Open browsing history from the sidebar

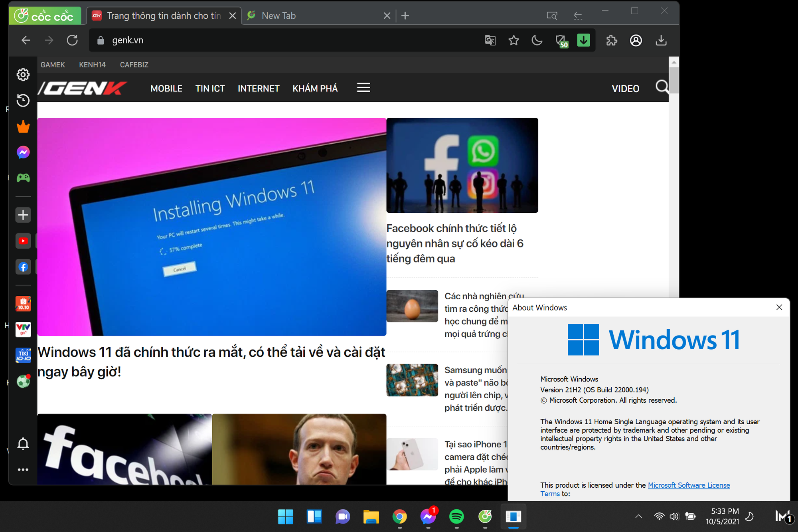(x=23, y=101)
